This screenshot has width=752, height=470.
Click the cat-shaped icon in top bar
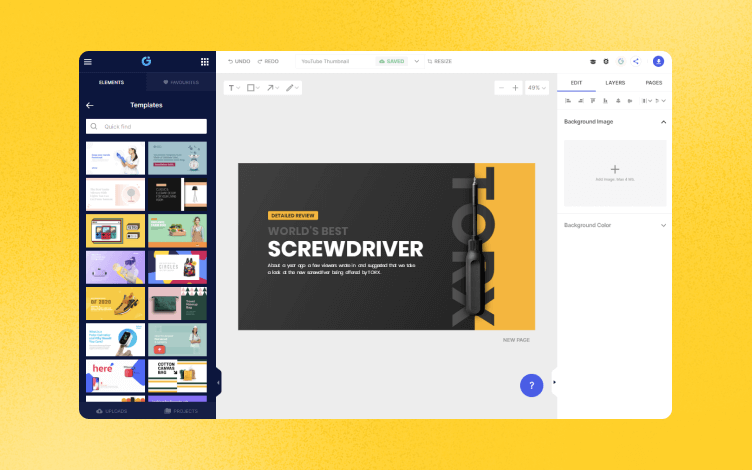606,61
